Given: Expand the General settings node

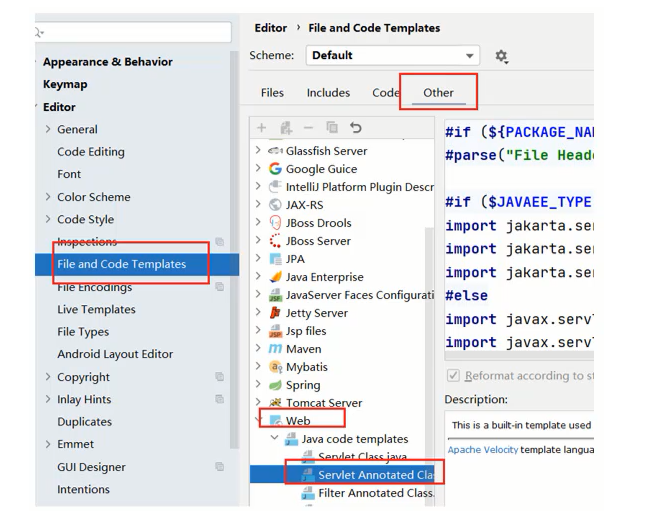Looking at the screenshot, I should pyautogui.click(x=48, y=129).
